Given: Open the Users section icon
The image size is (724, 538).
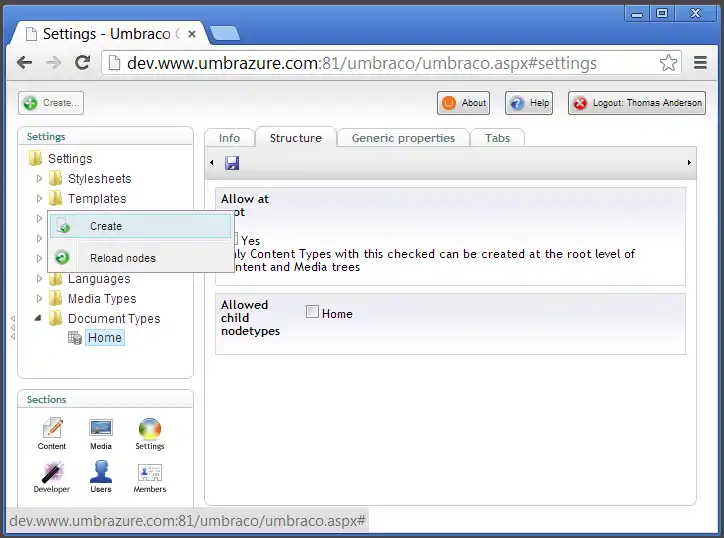Looking at the screenshot, I should [101, 472].
